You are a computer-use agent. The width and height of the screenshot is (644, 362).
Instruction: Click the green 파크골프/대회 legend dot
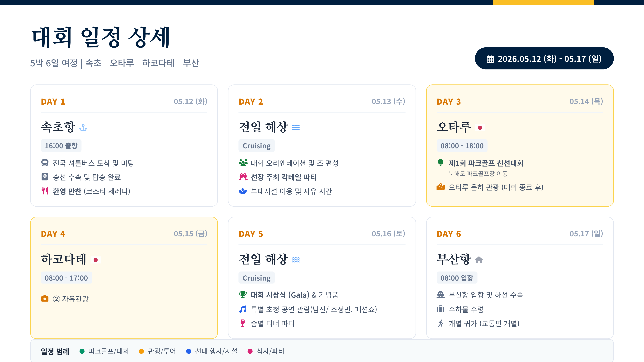[82, 351]
